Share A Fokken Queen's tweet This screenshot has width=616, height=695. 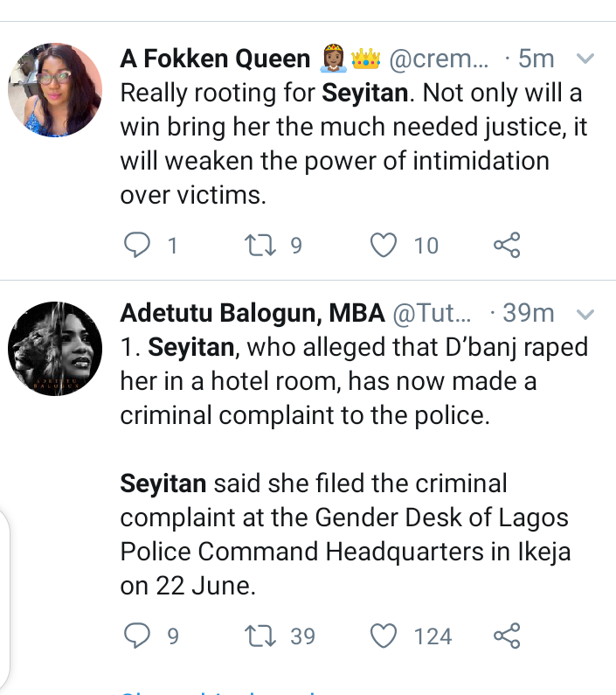coord(507,246)
